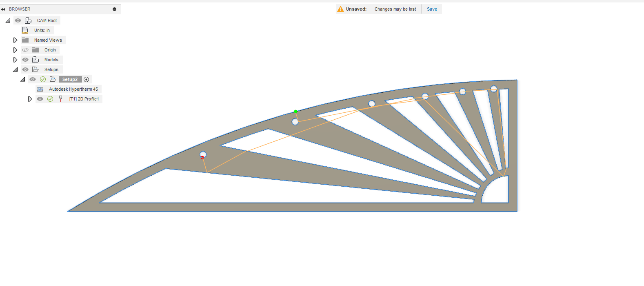The width and height of the screenshot is (644, 286).
Task: Click the Browser panel minimize dot icon
Action: [114, 9]
